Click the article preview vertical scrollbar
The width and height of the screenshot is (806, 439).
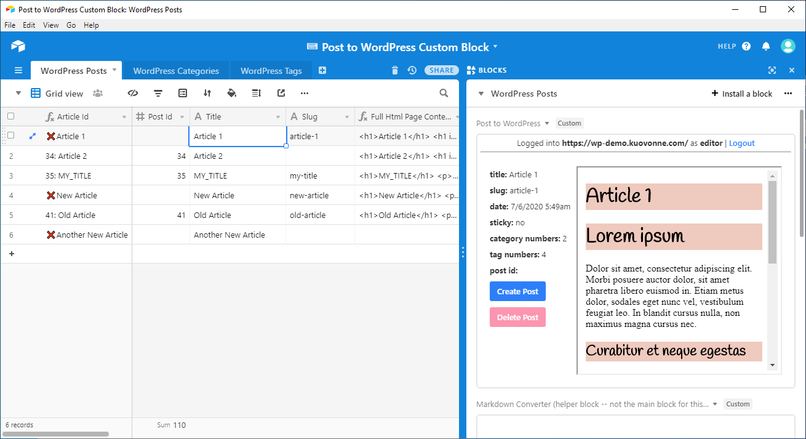point(772,221)
